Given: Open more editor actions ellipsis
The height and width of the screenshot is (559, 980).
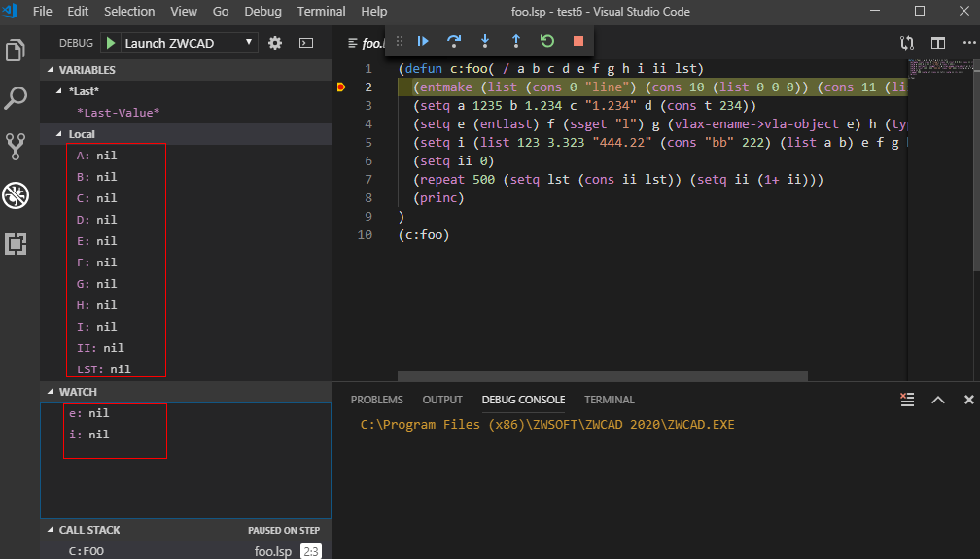Looking at the screenshot, I should coord(968,43).
